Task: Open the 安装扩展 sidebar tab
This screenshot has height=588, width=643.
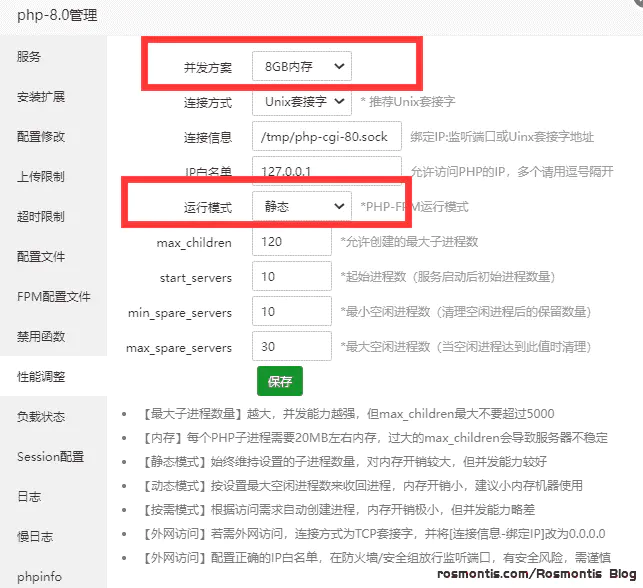Action: pos(53,97)
